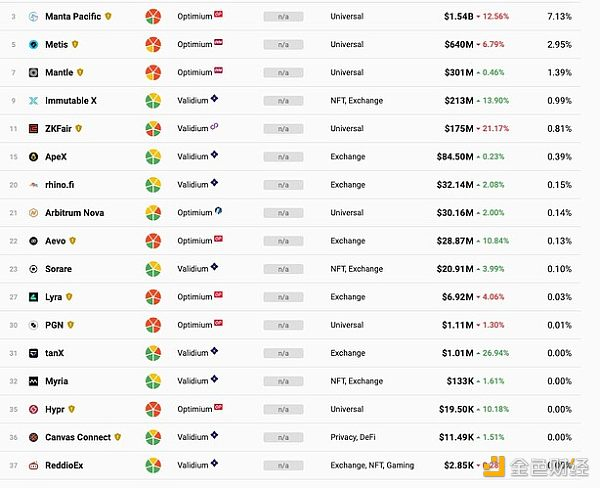Click the Manta Pacific project logo icon
600x488 pixels.
(x=35, y=17)
